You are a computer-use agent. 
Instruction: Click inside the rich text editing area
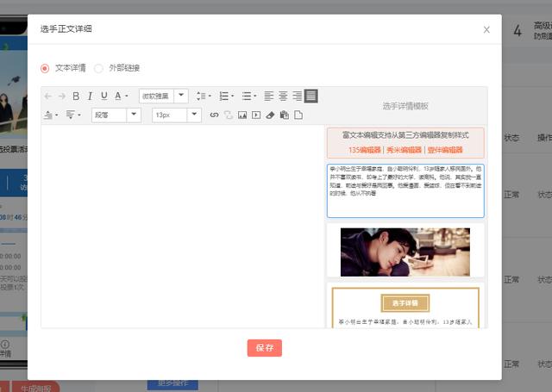click(x=183, y=227)
